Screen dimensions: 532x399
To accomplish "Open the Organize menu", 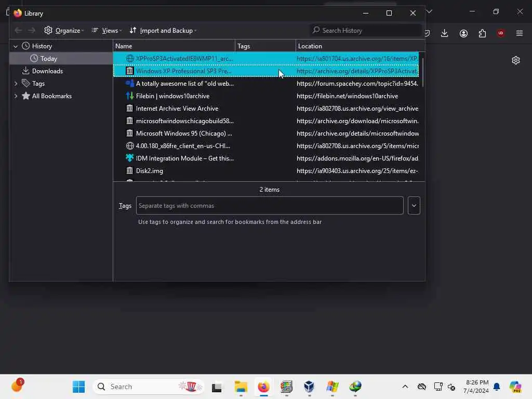I will [x=64, y=31].
